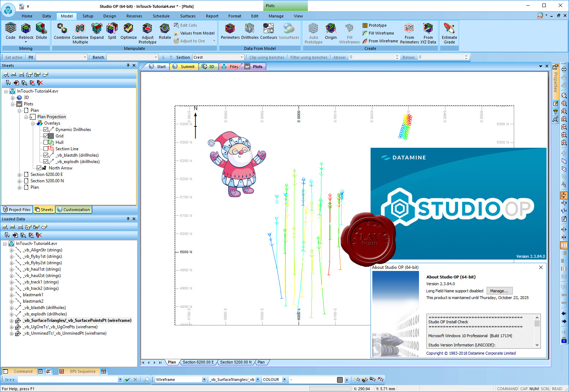
Task: Switch to the Summit tab
Action: tap(184, 67)
